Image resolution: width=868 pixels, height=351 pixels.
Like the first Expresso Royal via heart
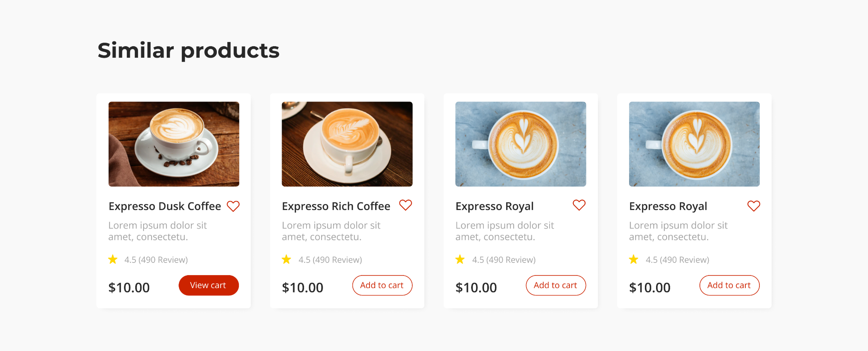tap(579, 205)
